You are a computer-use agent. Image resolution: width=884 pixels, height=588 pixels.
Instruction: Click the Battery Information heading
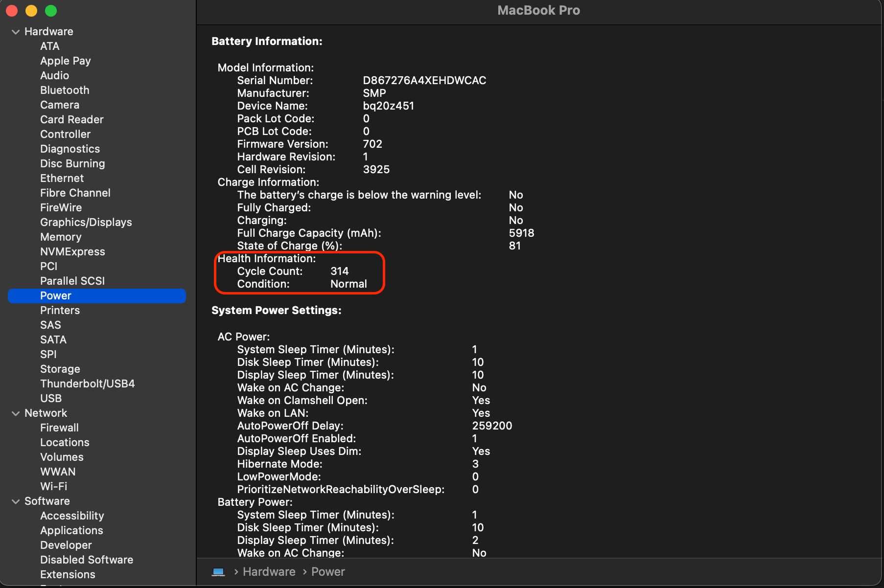(267, 42)
